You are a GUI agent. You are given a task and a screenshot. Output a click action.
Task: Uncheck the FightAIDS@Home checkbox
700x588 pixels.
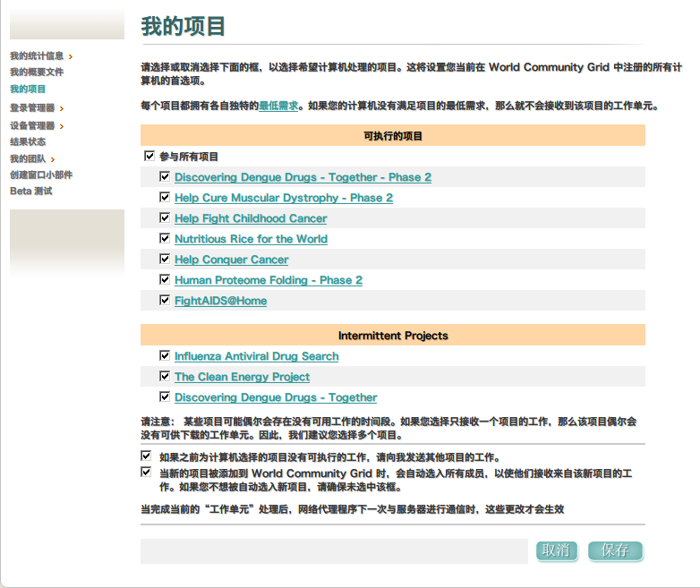coord(165,300)
